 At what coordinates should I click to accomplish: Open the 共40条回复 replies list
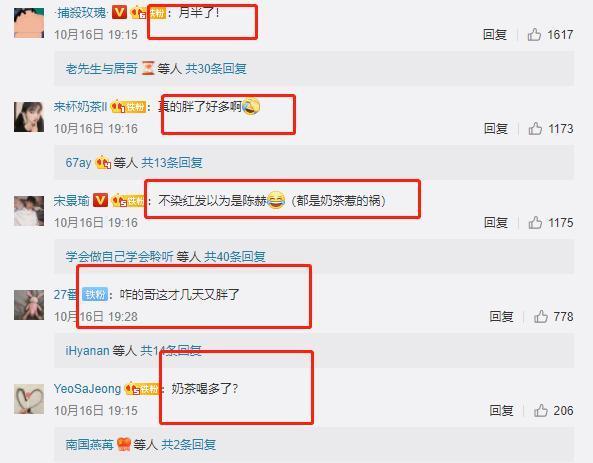[234, 256]
